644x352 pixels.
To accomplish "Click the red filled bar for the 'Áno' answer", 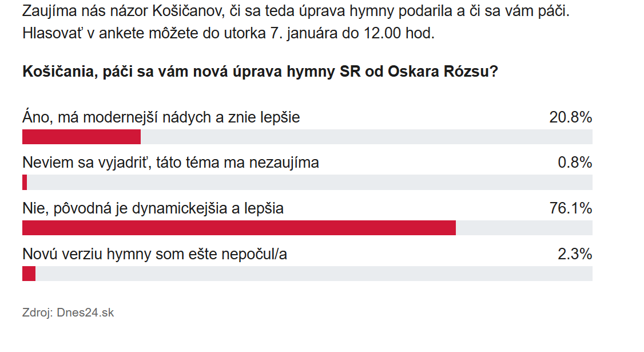I will 81,137.
